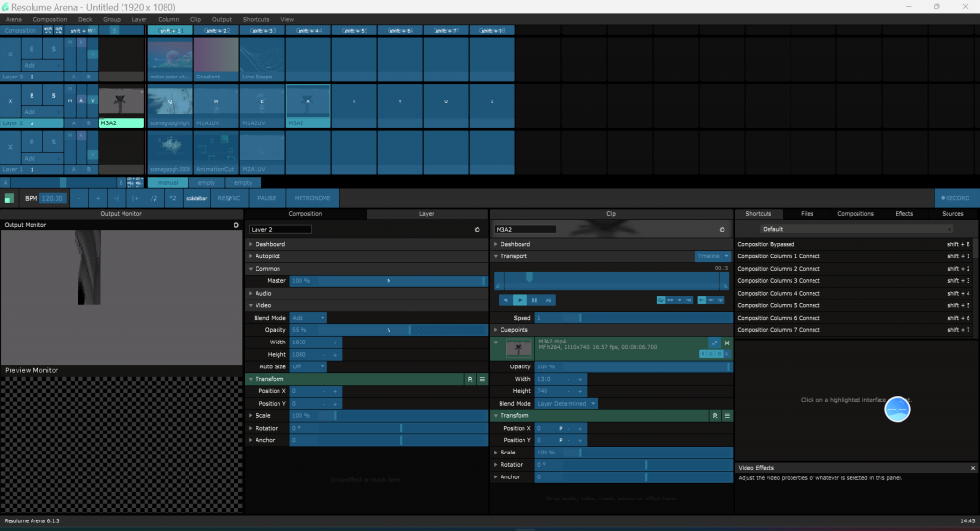Viewport: 980px width, 531px height.
Task: Expand the Cuepoints section
Action: coord(514,330)
